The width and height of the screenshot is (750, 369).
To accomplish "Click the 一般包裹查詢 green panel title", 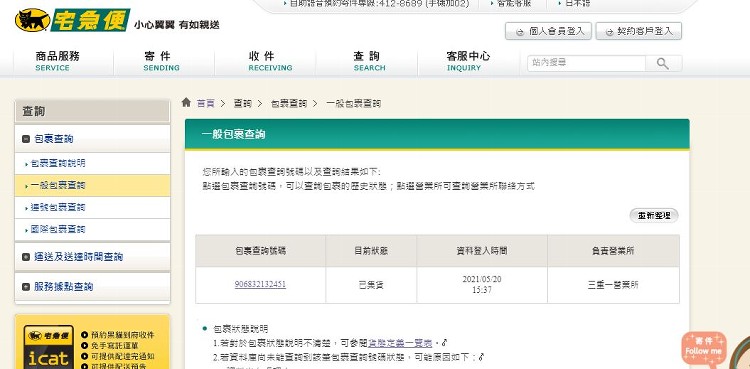I will click(233, 134).
